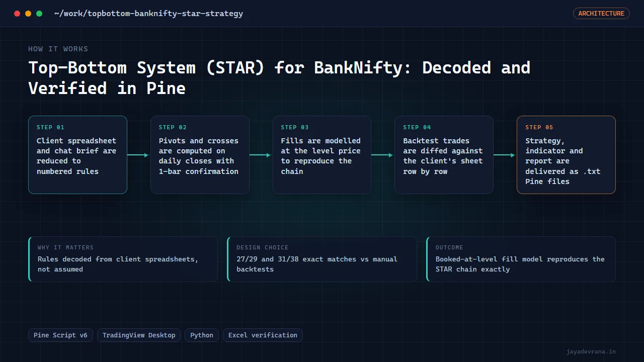Open the jayadevrana.in link
The width and height of the screenshot is (644, 362).
[x=591, y=351]
